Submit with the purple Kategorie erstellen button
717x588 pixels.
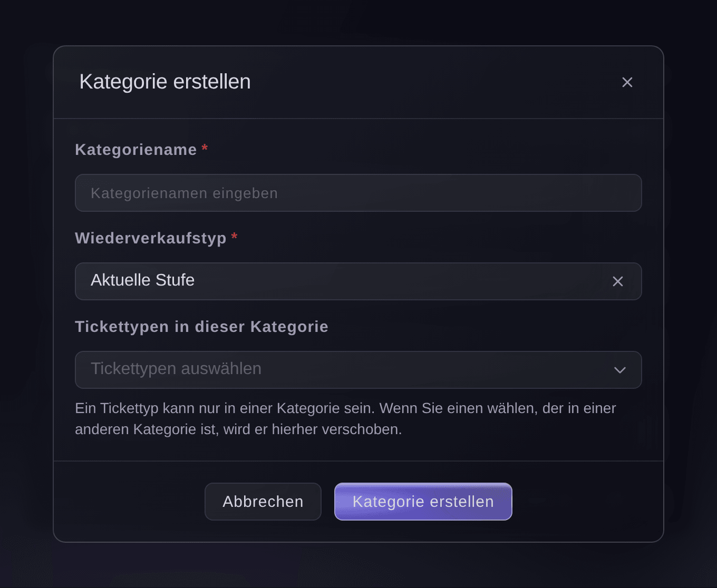tap(423, 502)
